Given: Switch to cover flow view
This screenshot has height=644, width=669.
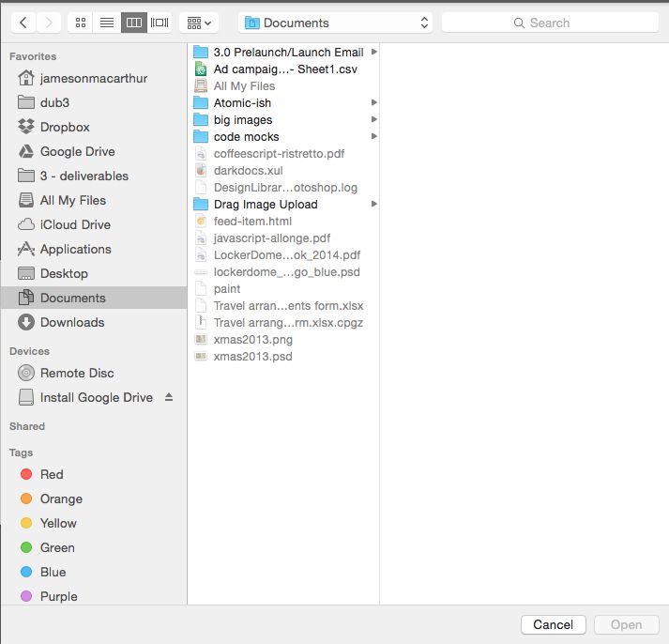Looking at the screenshot, I should pos(160,22).
